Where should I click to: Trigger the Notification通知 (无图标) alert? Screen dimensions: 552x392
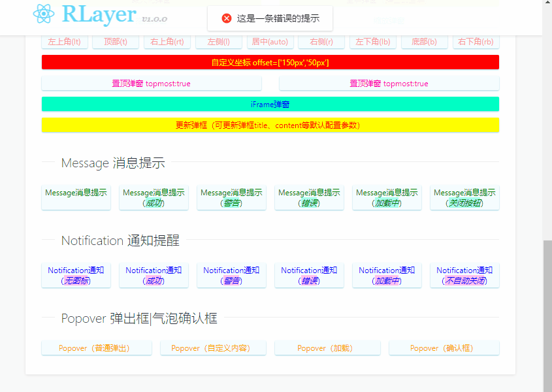coord(76,274)
